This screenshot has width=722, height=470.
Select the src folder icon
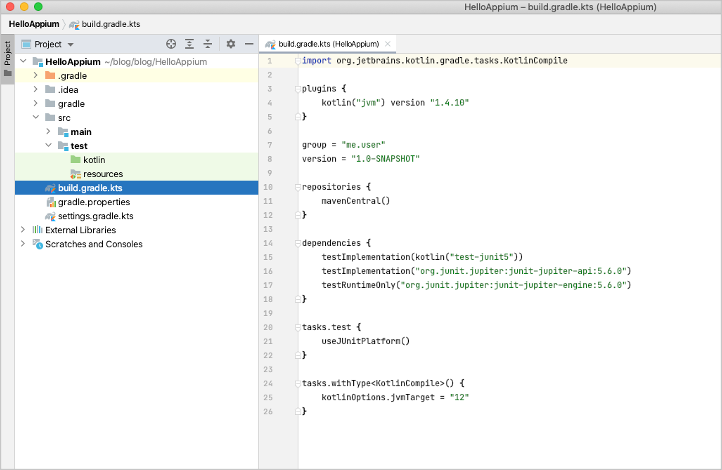click(x=50, y=117)
